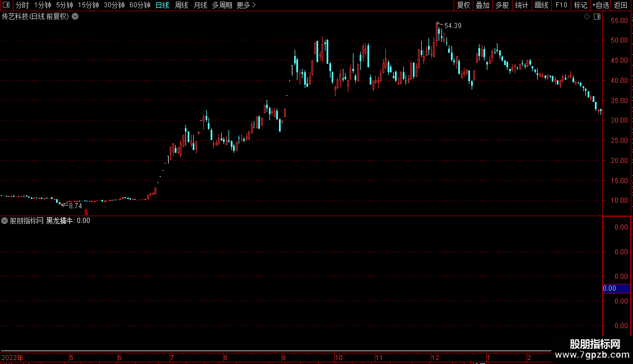This screenshot has height=364, width=633.
Task: Activate the 画线 drawing tool
Action: click(x=541, y=5)
